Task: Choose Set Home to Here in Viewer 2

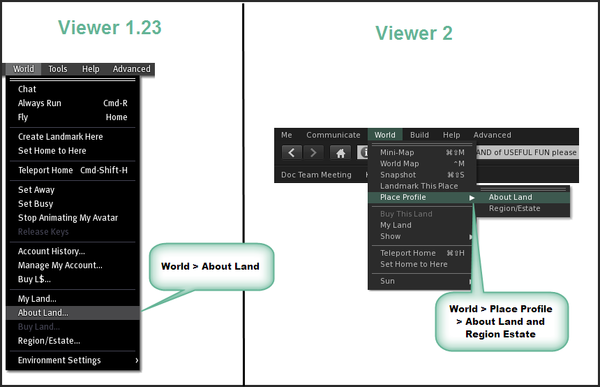Action: pos(421,264)
